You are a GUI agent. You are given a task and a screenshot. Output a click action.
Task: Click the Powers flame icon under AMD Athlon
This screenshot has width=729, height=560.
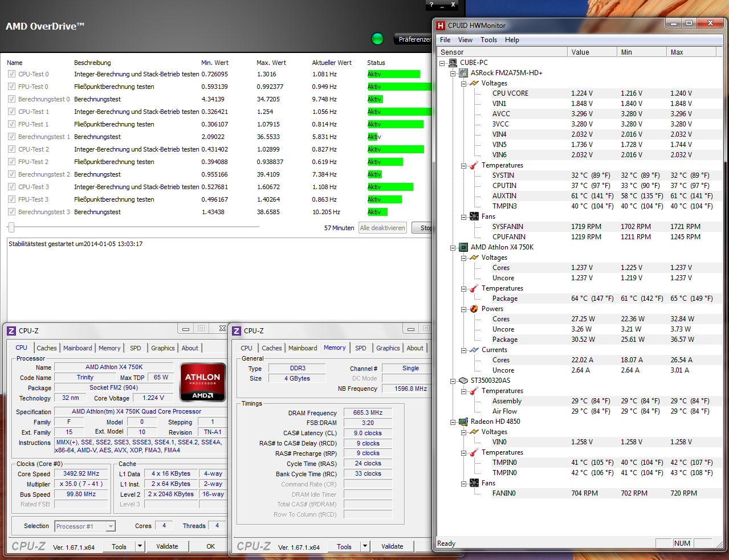pyautogui.click(x=474, y=309)
